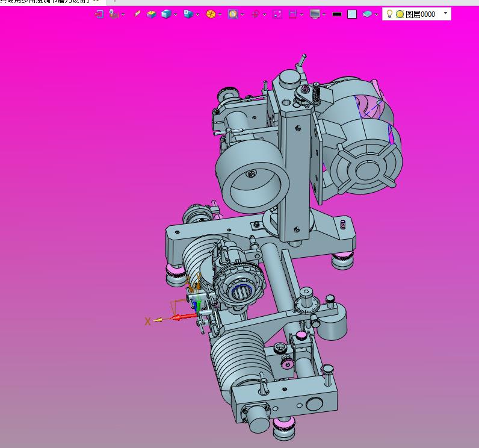Open the 图层0000 layer dropdown
This screenshot has width=479, height=448.
(445, 13)
